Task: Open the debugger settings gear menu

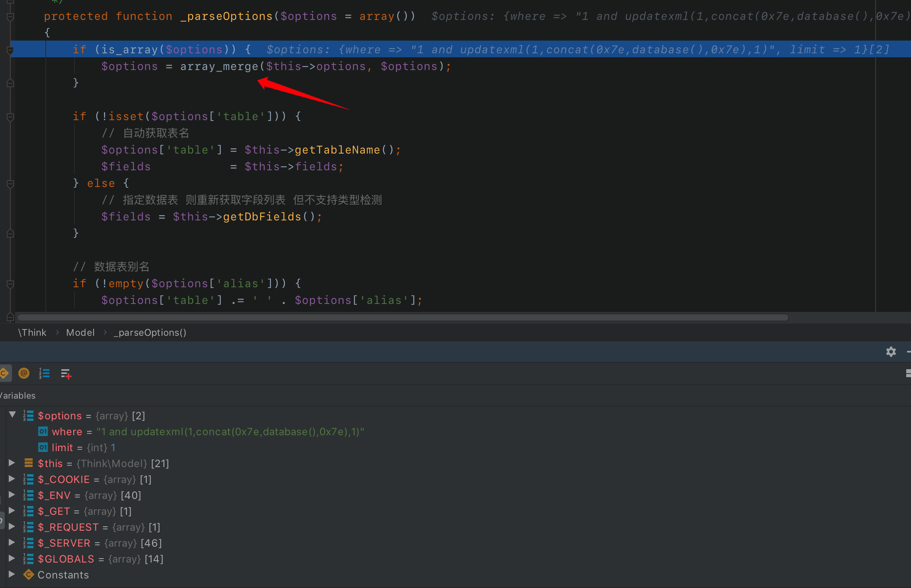Action: pos(891,352)
